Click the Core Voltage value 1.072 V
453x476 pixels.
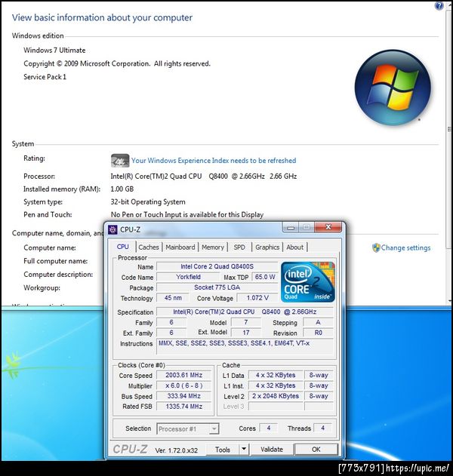pyautogui.click(x=257, y=298)
